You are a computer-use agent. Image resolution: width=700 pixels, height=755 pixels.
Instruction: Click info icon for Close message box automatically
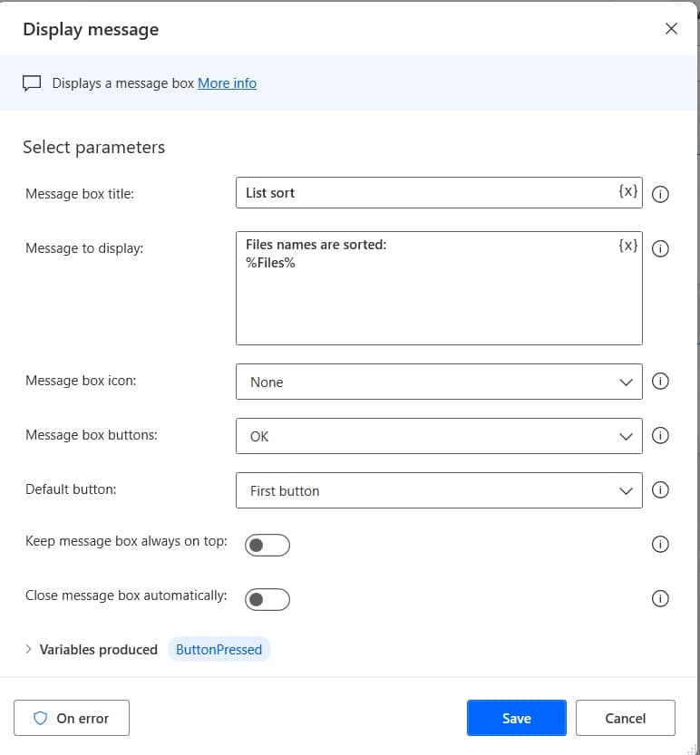[x=660, y=598]
